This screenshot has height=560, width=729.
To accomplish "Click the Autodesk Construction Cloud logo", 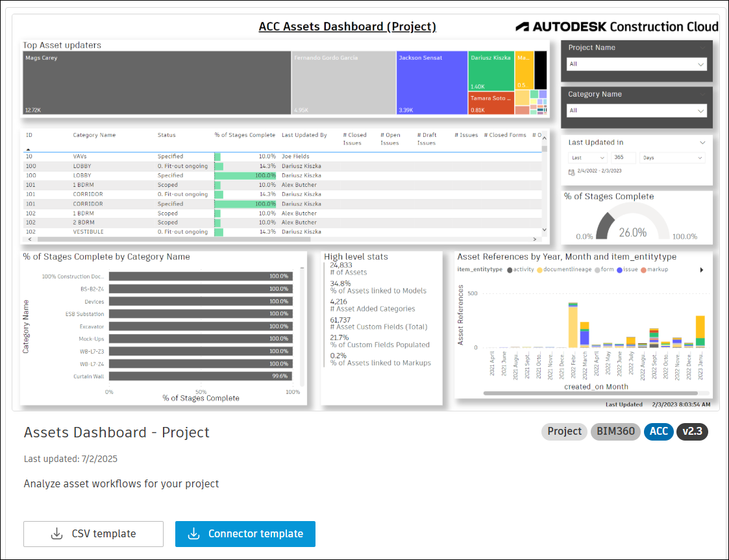I will point(617,27).
